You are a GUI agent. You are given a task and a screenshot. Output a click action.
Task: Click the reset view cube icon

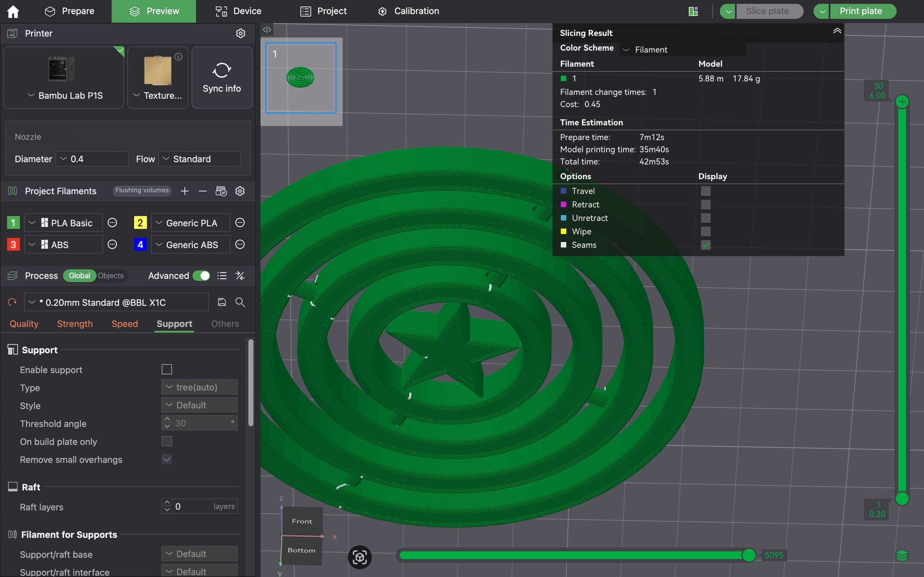pyautogui.click(x=359, y=557)
